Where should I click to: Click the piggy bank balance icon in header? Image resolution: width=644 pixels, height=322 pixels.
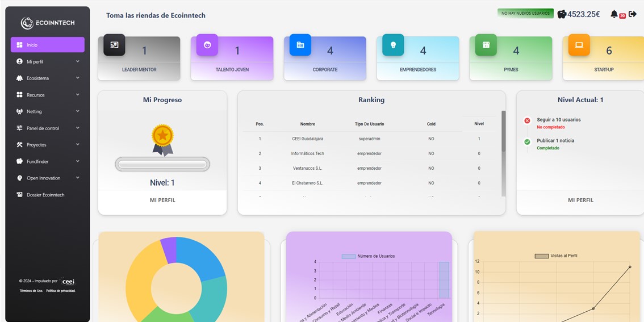(562, 14)
